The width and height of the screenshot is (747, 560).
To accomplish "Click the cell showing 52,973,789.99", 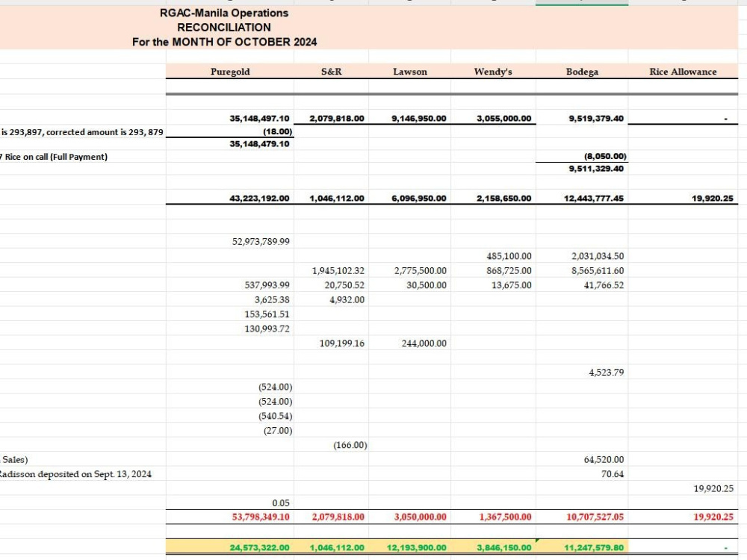I will tap(261, 242).
